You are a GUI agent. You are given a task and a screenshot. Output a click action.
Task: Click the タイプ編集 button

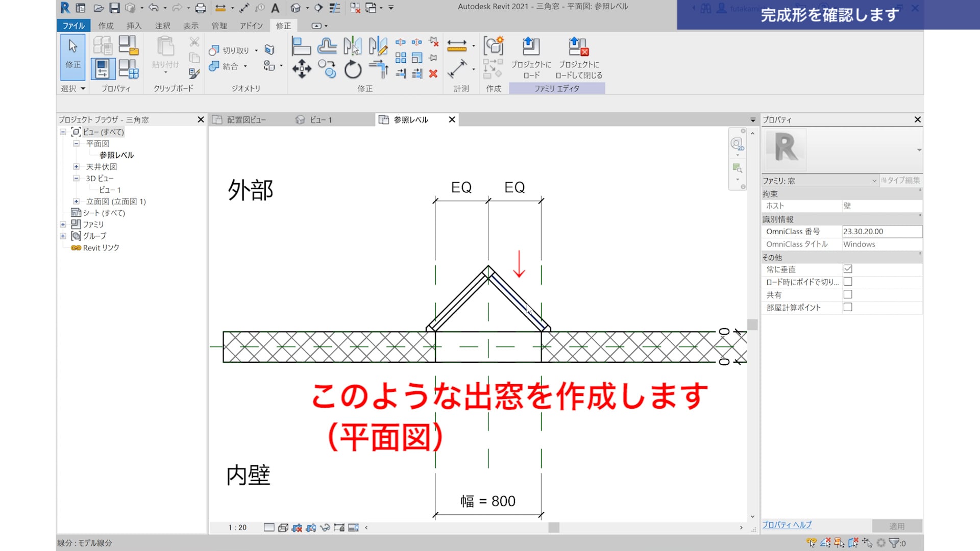click(x=901, y=181)
